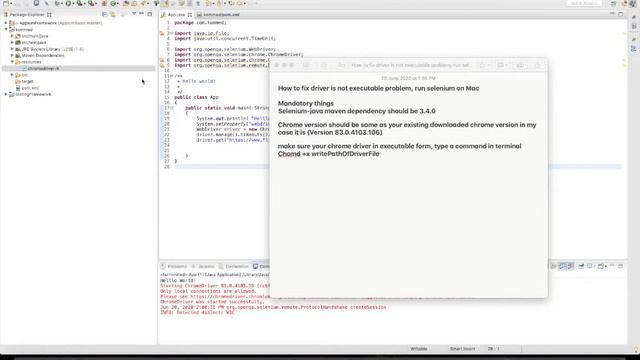640x360 pixels.
Task: Maximize the editor area
Action: coord(620,14)
